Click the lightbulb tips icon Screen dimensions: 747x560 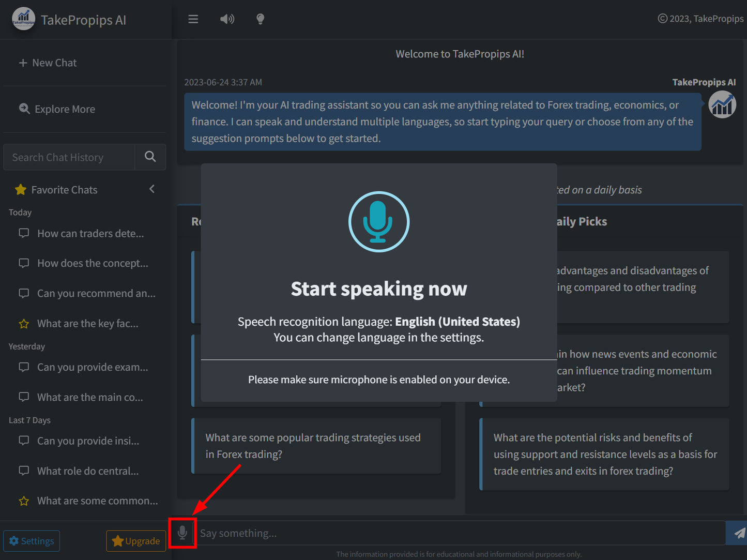click(261, 19)
